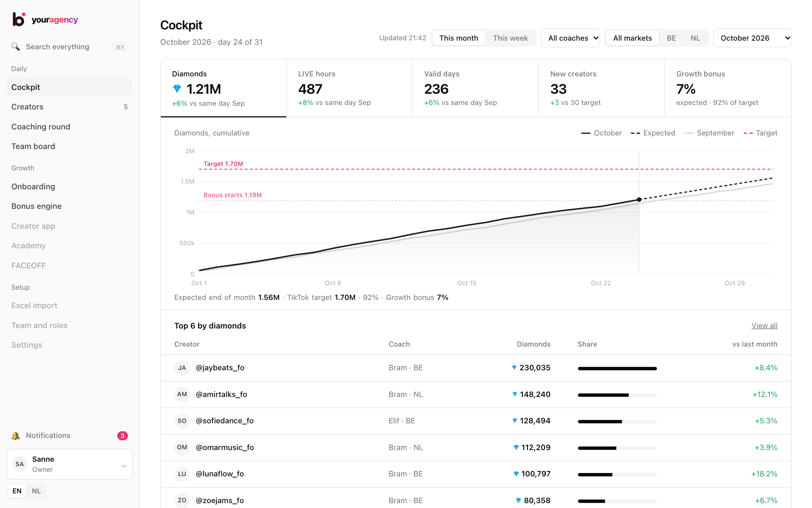
Task: Click the search magnifier icon
Action: click(x=15, y=47)
